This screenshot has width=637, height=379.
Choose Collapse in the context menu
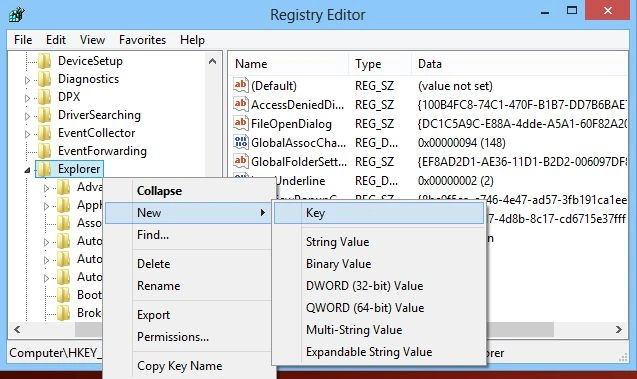(x=188, y=191)
